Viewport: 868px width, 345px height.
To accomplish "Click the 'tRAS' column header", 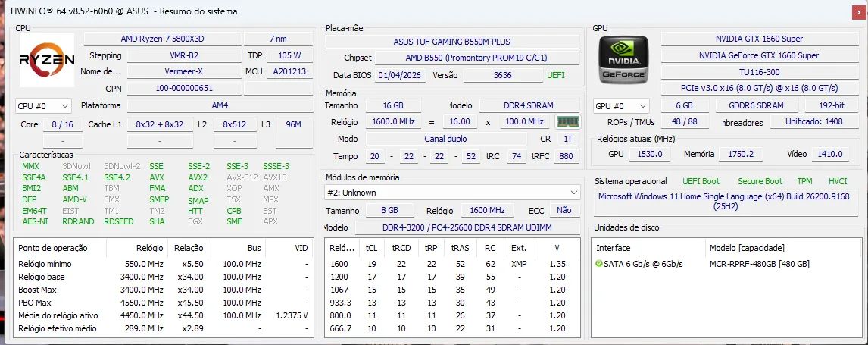I will click(460, 248).
